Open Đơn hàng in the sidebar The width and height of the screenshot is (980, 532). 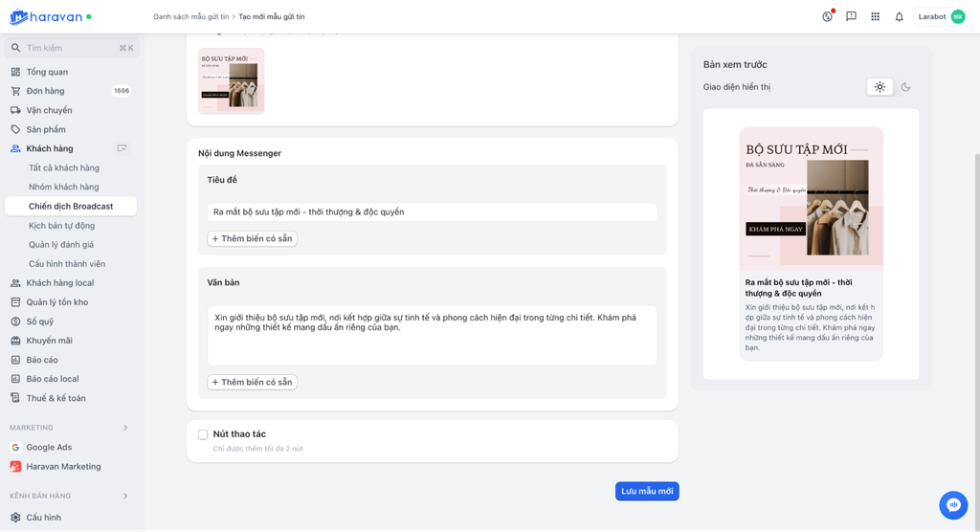(x=45, y=91)
